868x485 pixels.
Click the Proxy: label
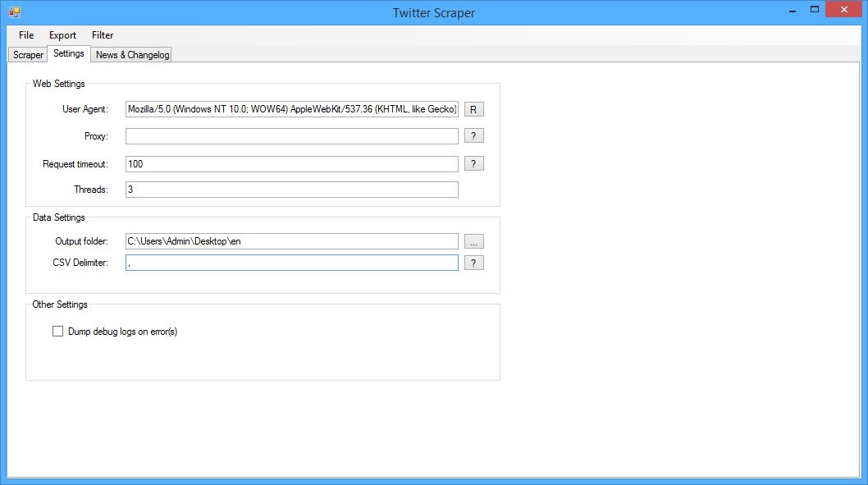pyautogui.click(x=96, y=136)
